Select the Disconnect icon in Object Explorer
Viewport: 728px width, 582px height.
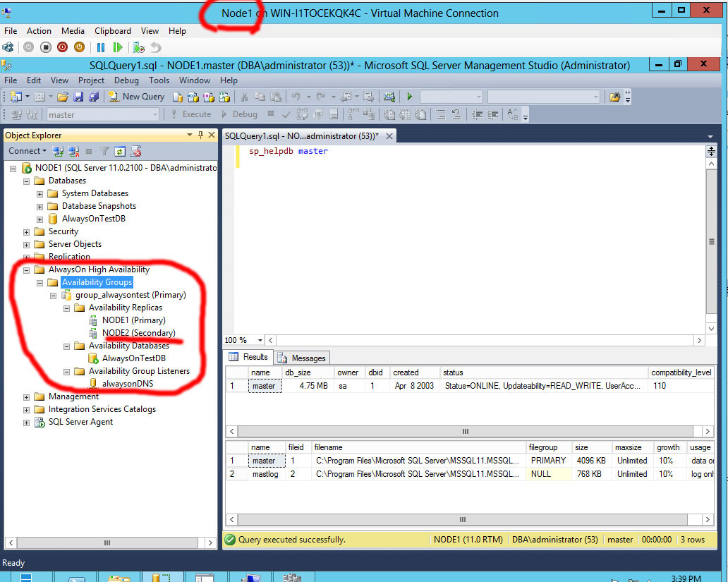tap(73, 150)
